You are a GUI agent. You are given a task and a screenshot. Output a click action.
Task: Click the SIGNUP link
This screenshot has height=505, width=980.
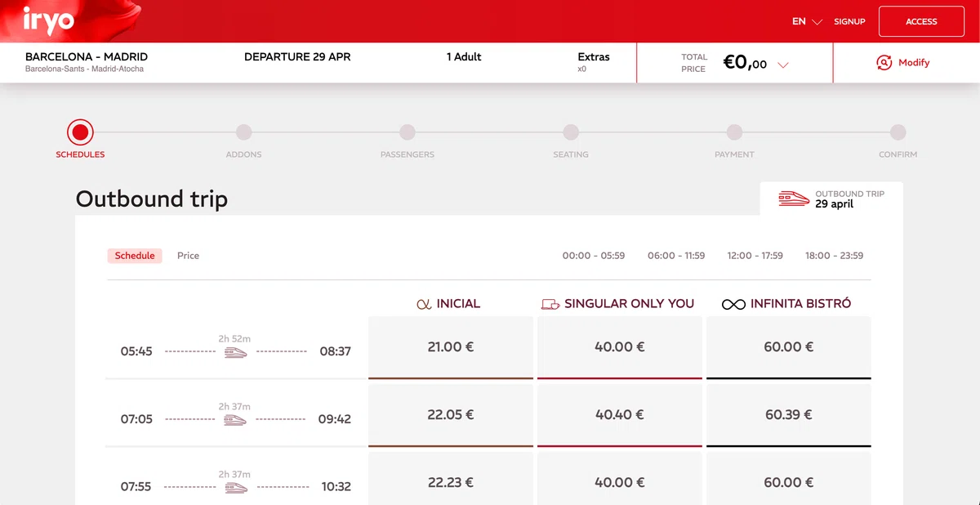849,21
